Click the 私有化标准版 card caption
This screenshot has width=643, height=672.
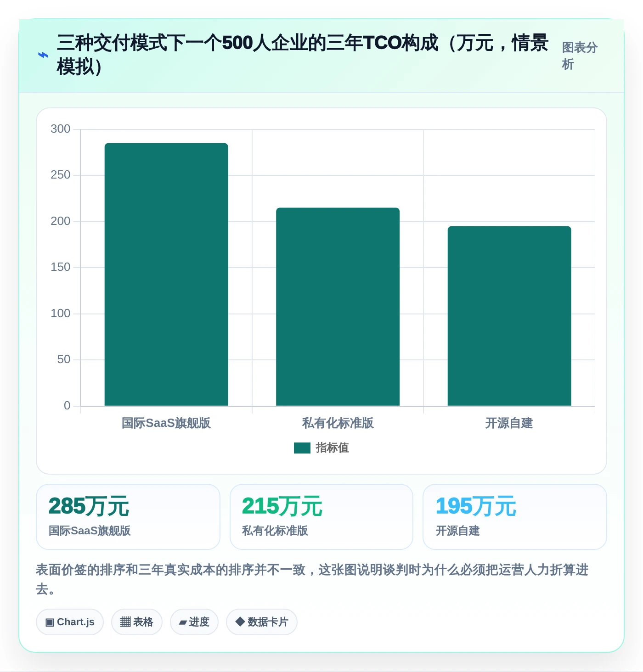[x=275, y=531]
